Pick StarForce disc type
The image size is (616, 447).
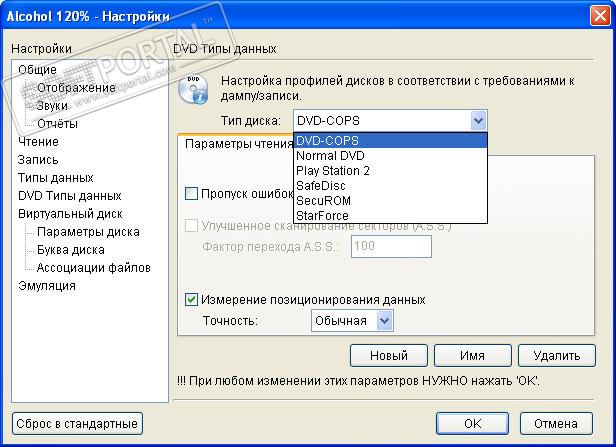pyautogui.click(x=390, y=216)
